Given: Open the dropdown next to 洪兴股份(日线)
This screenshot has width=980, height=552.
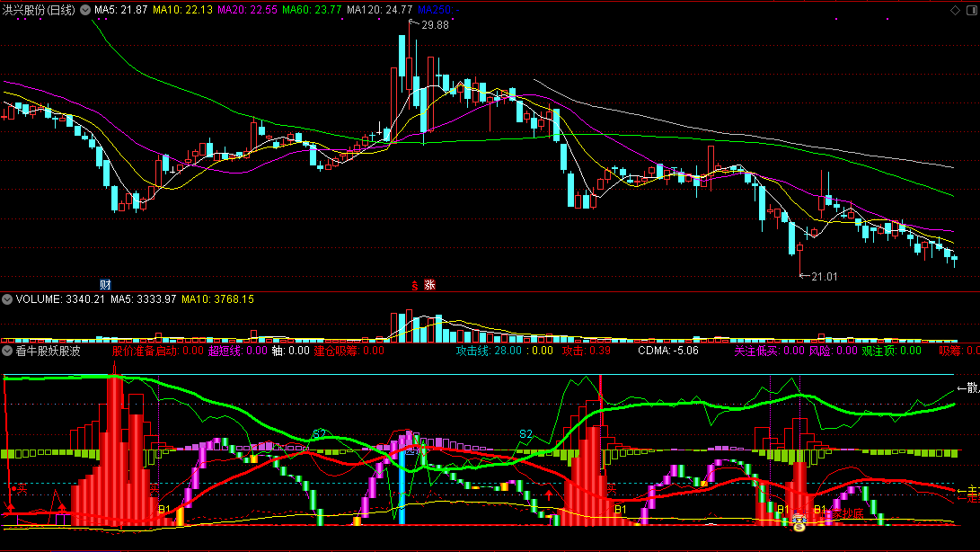Looking at the screenshot, I should coord(85,10).
